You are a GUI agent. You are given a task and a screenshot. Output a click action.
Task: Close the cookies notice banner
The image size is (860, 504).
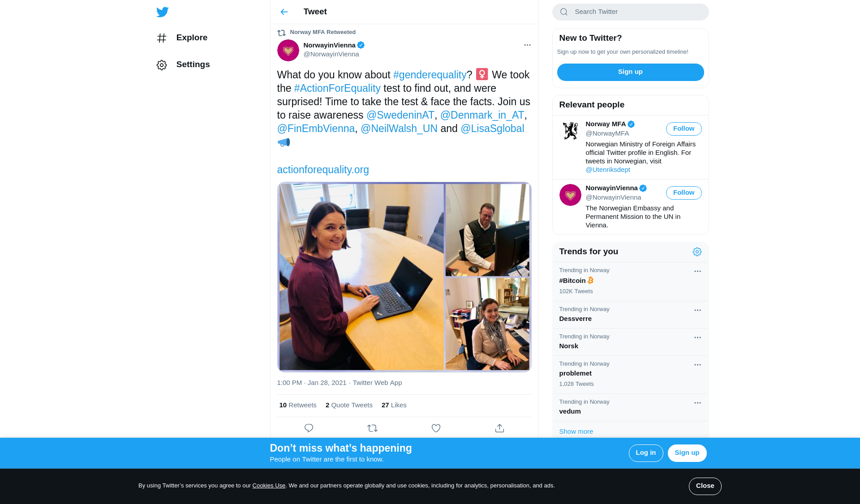pyautogui.click(x=705, y=486)
